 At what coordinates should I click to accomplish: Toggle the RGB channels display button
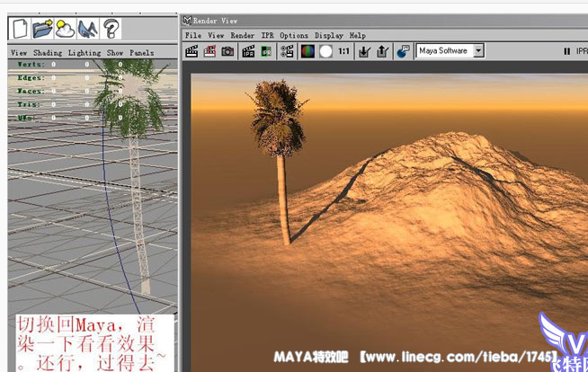307,51
